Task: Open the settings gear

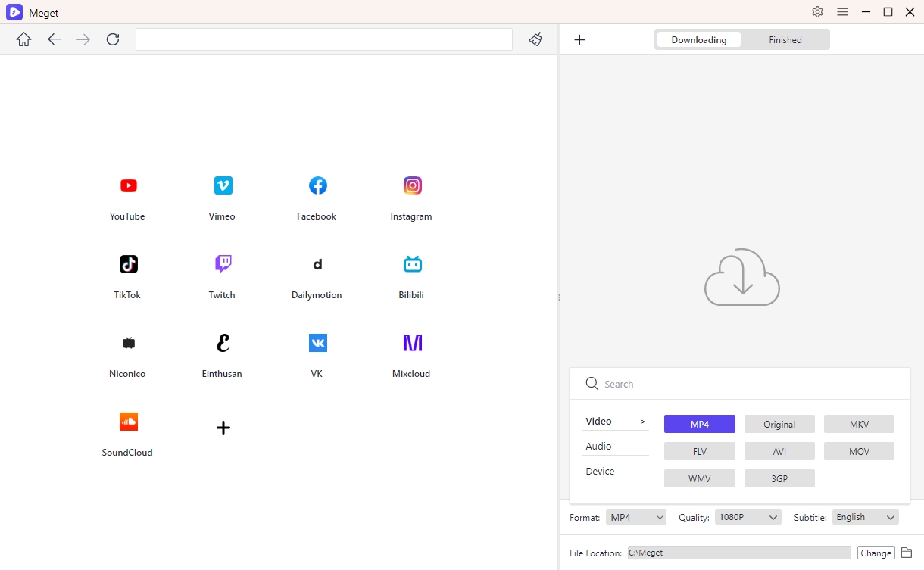Action: (817, 12)
